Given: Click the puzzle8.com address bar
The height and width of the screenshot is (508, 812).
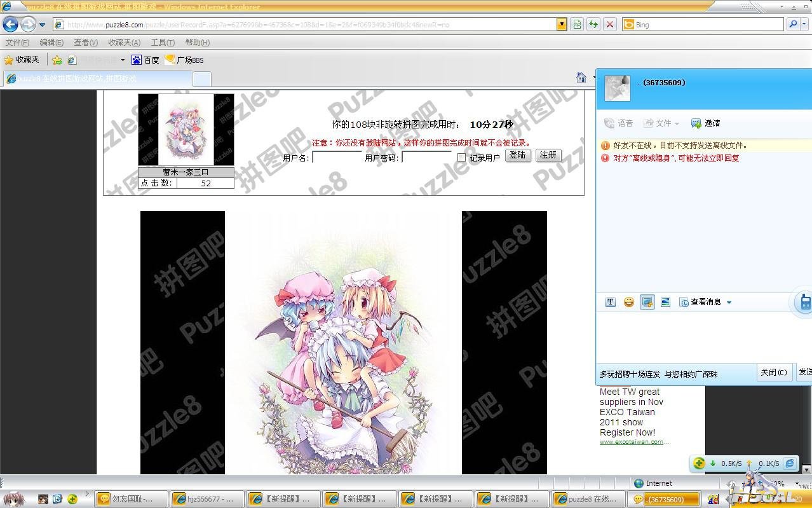Looking at the screenshot, I should [304, 25].
